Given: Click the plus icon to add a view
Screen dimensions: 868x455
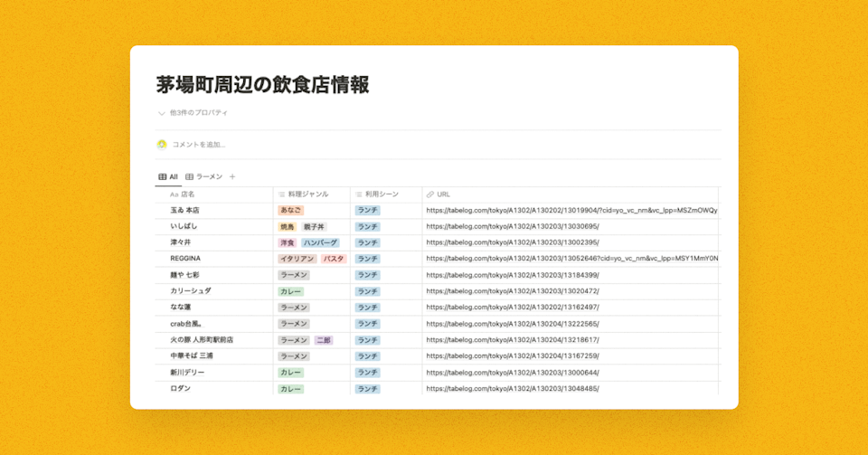Looking at the screenshot, I should (232, 177).
